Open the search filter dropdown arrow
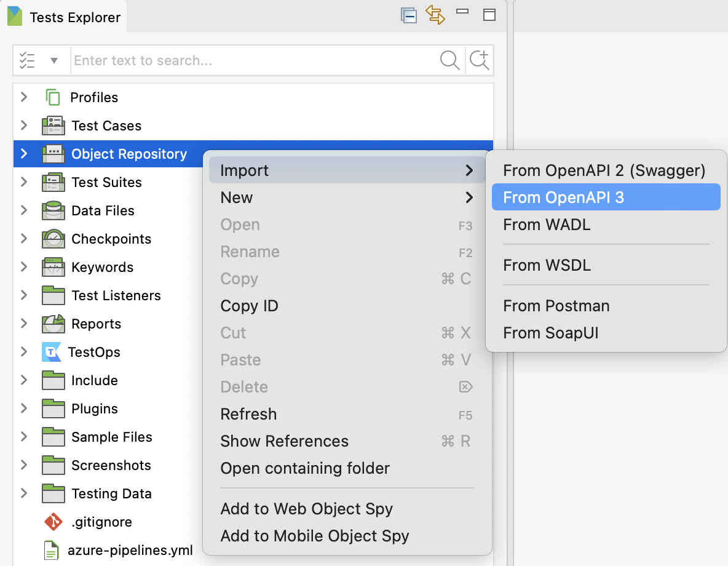The image size is (728, 566). (54, 60)
